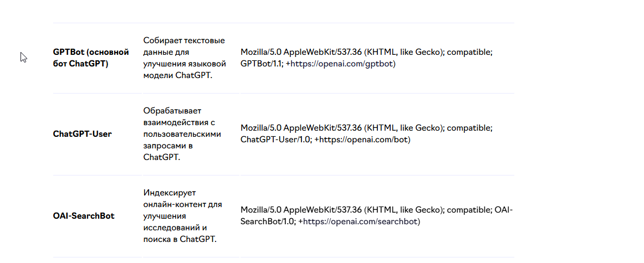Click "(KHTML, like Gecko)" in the OAI-SearchBot row
Image resolution: width=644 pixels, height=263 pixels.
404,210
